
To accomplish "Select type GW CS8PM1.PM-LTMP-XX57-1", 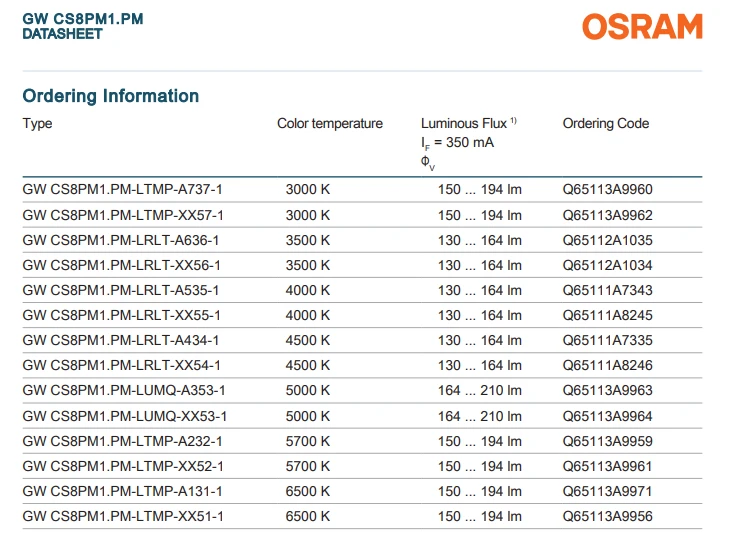I will [x=123, y=215].
